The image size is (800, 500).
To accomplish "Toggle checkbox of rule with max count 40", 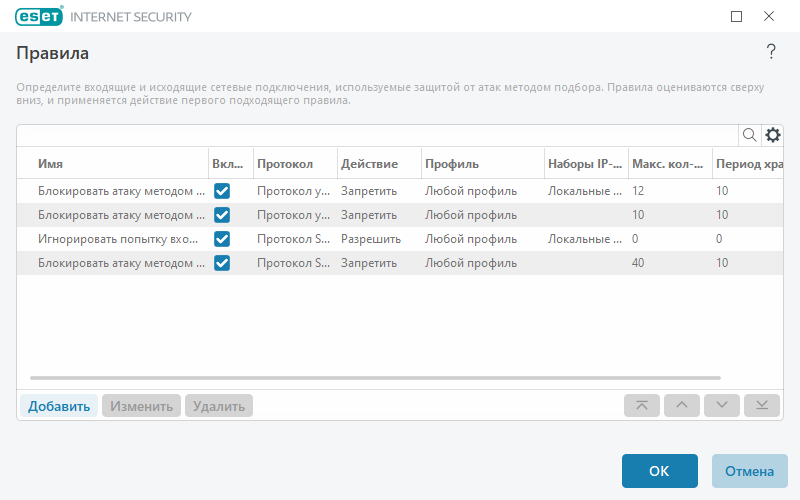I will 222,263.
